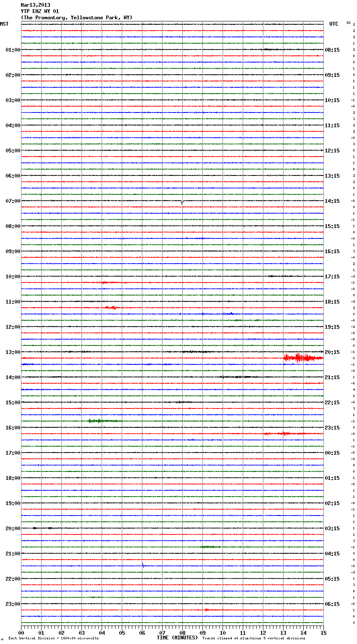Click the 02:00 MST time label

pos(13,75)
